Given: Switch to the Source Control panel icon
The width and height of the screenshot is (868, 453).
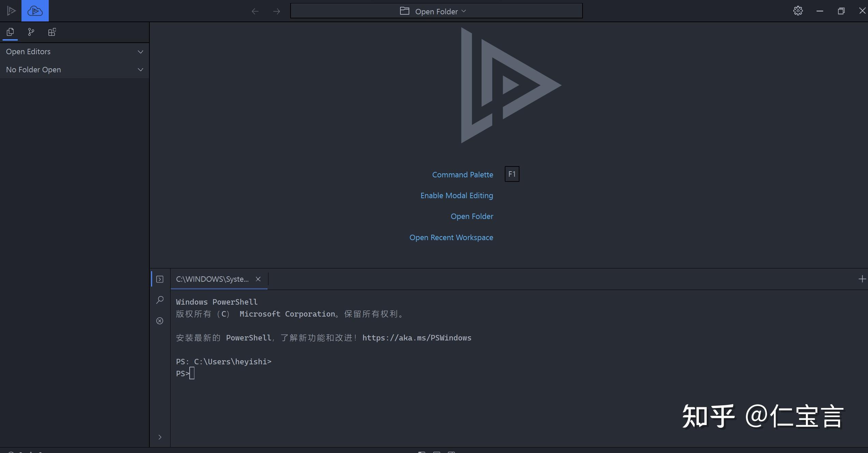Looking at the screenshot, I should click(31, 32).
